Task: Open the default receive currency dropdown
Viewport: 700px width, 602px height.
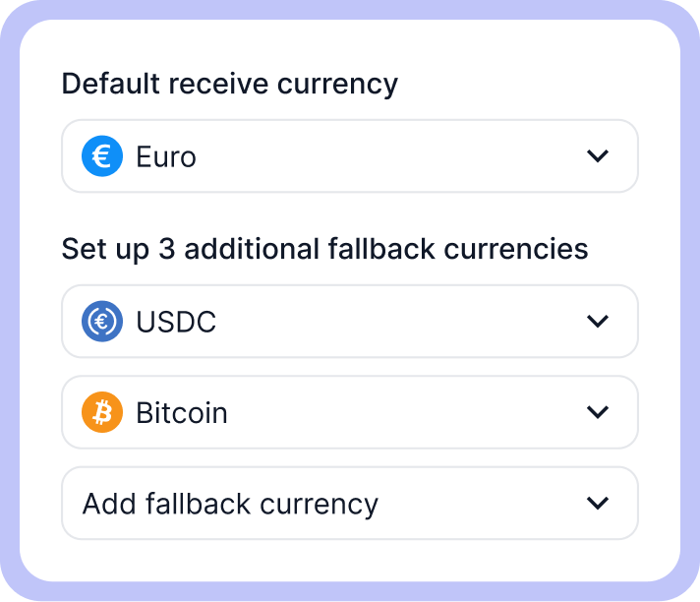Action: click(350, 156)
